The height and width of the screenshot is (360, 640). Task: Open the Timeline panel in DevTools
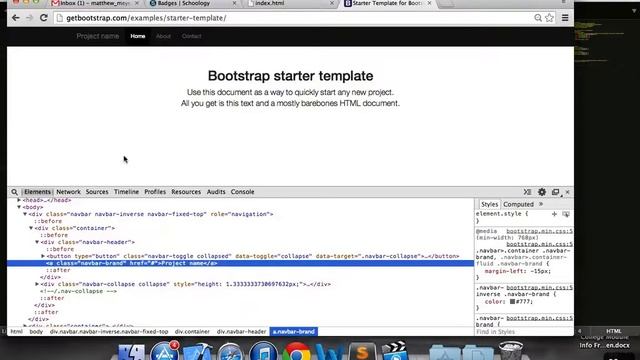tap(126, 192)
